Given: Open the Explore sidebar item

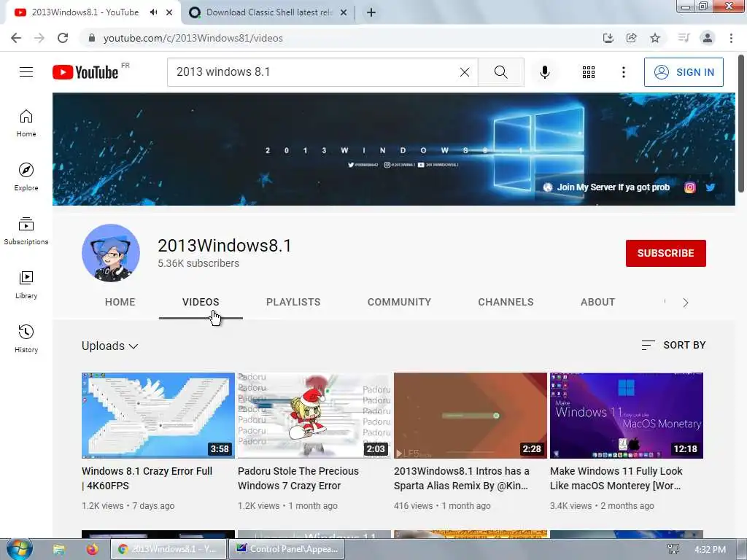Looking at the screenshot, I should (x=26, y=177).
